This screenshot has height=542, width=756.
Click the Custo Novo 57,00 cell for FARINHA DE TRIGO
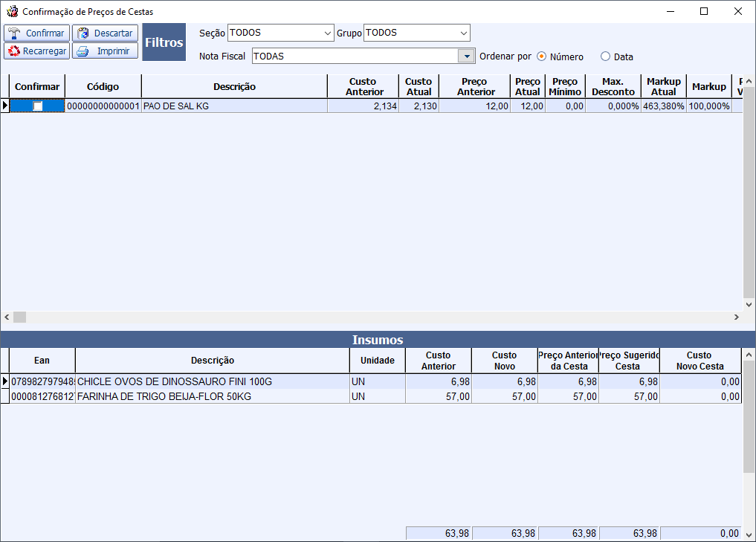pos(504,396)
